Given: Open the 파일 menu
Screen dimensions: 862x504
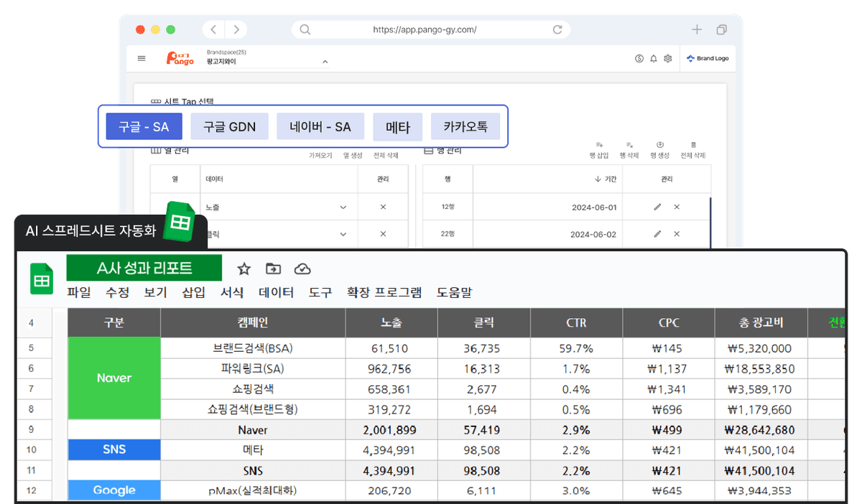Looking at the screenshot, I should (79, 292).
